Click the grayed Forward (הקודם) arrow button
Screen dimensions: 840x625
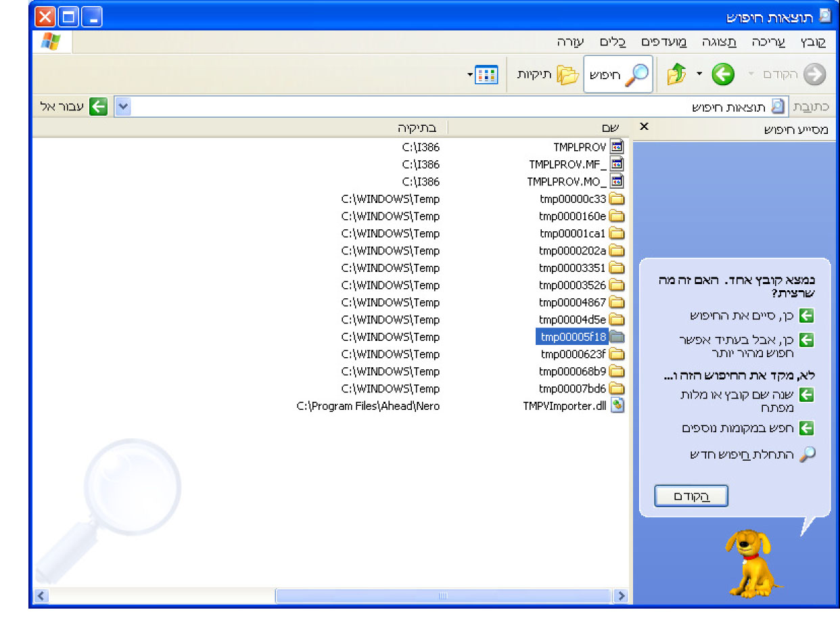point(814,74)
